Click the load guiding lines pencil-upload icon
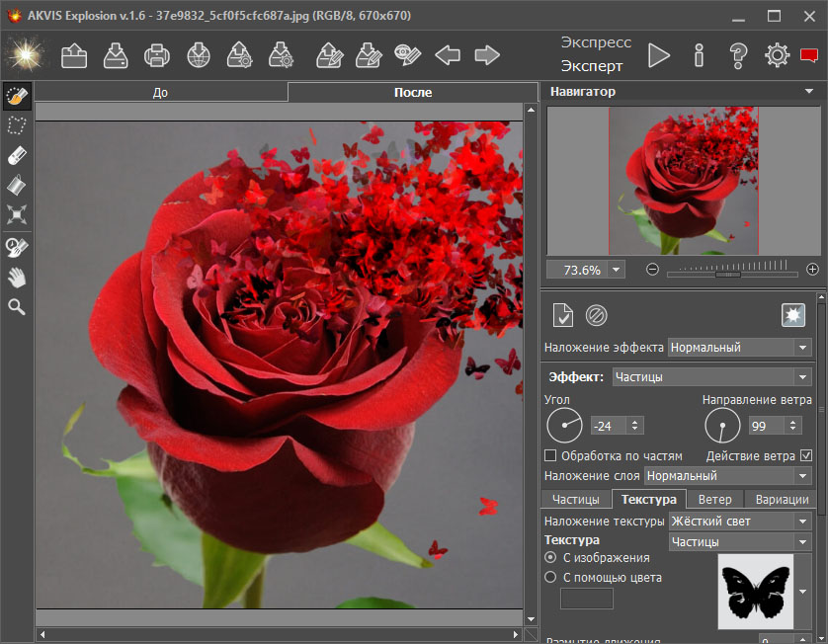This screenshot has height=644, width=828. [x=329, y=55]
